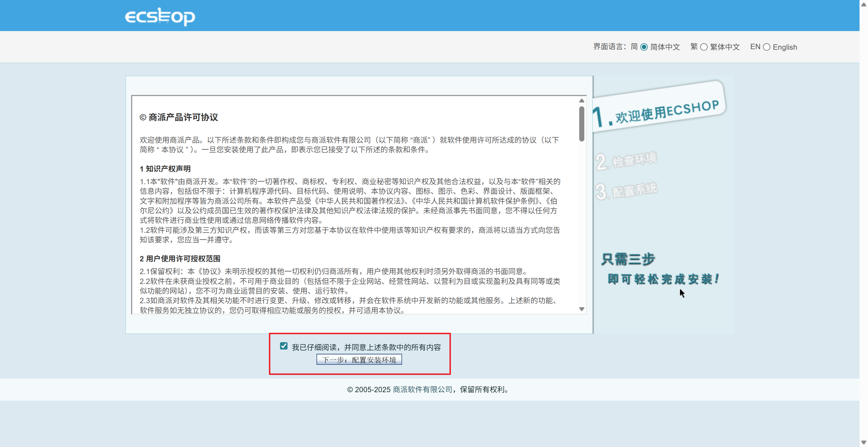
Task: Click the 界面语言 label
Action: [x=610, y=47]
